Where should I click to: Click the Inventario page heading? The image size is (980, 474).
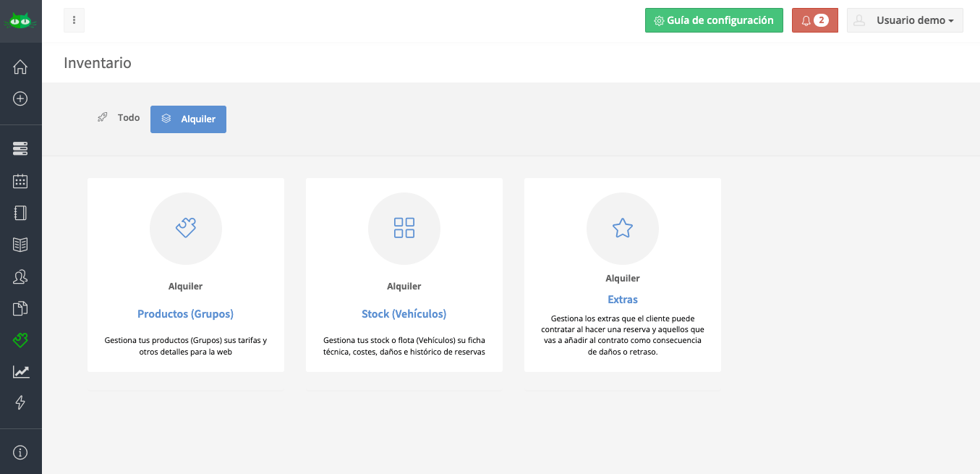98,63
